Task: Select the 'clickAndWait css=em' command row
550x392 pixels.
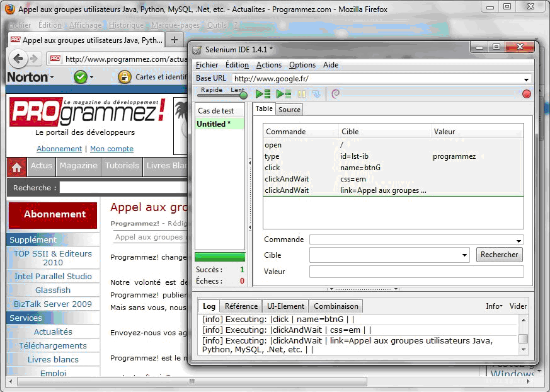Action: (x=393, y=179)
